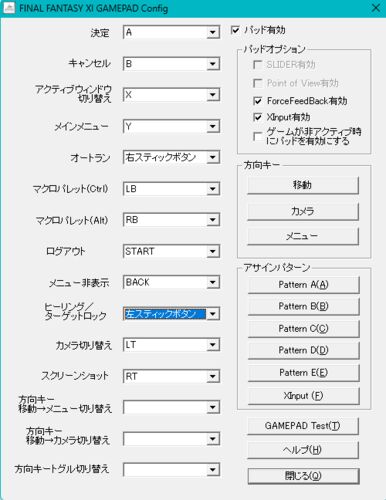Click the メニュー direction key button

coord(303,236)
